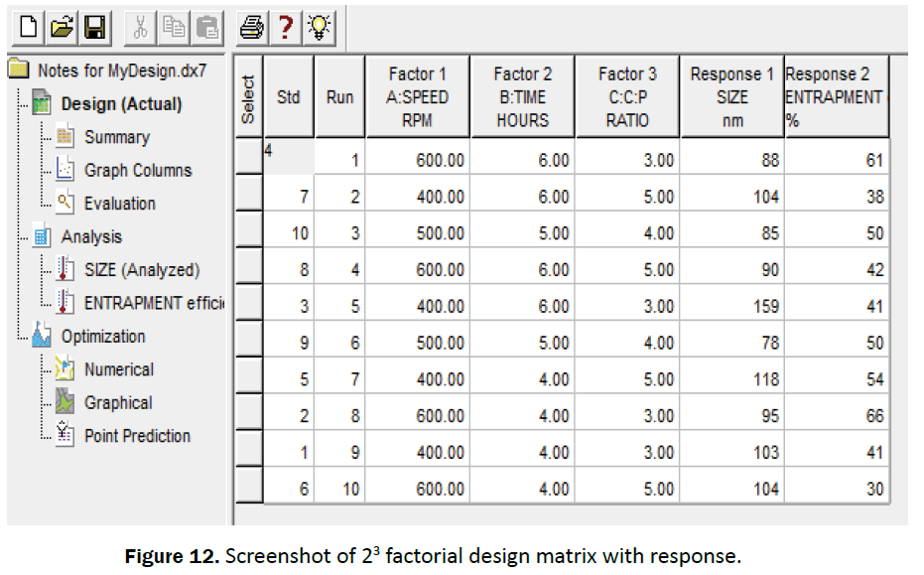This screenshot has width=924, height=575.
Task: Open Notes for MyDesign.dx7 node
Action: point(121,71)
